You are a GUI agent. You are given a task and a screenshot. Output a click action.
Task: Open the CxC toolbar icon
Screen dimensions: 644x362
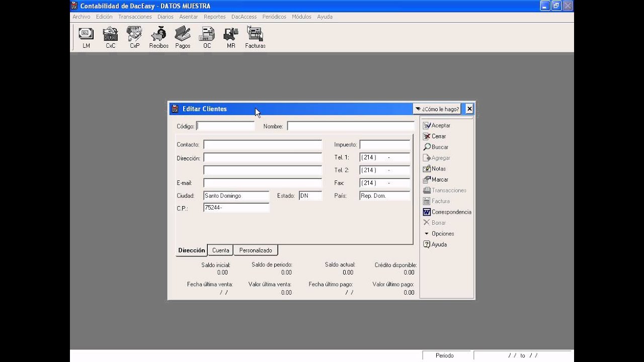click(110, 38)
